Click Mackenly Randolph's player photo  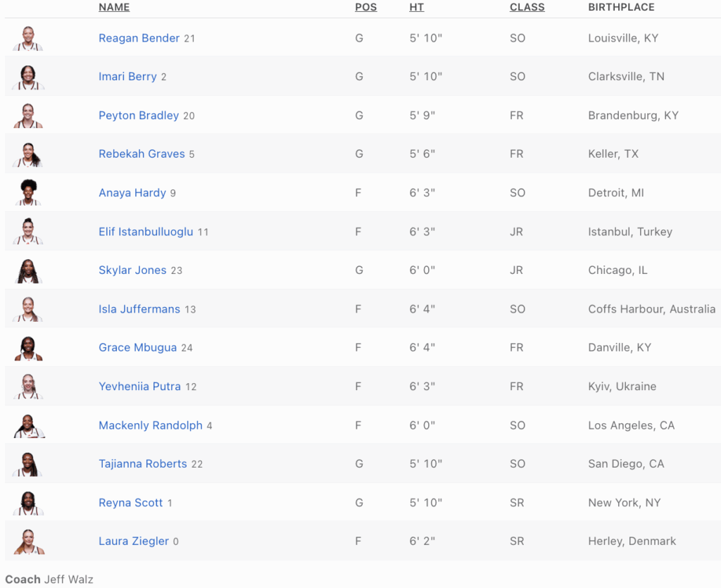point(28,425)
